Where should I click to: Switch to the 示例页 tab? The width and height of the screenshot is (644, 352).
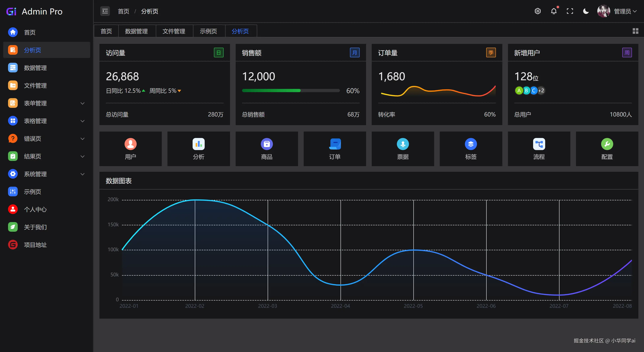(208, 31)
